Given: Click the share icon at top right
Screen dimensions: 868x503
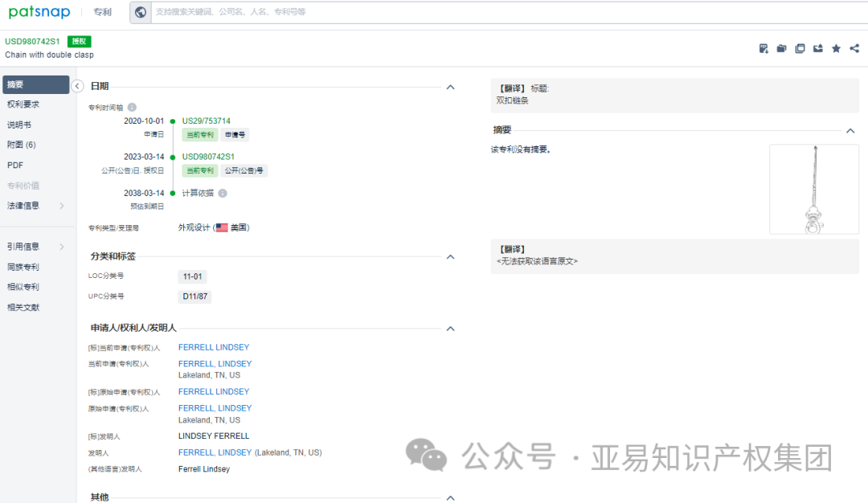Looking at the screenshot, I should point(854,48).
